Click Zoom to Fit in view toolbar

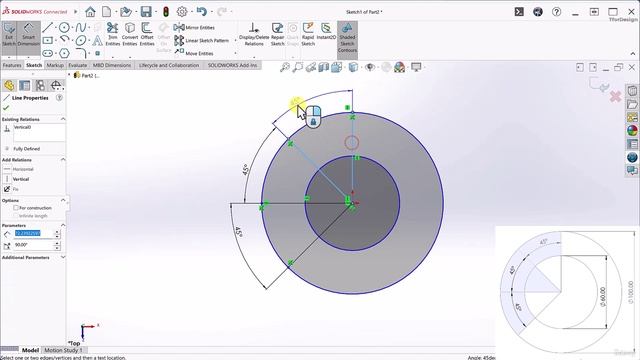[285, 67]
